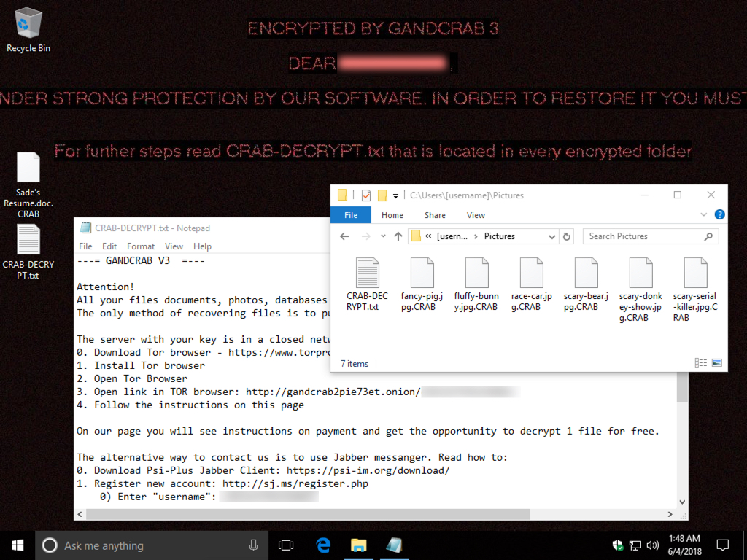Open network status tray icon
747x560 pixels.
[635, 545]
